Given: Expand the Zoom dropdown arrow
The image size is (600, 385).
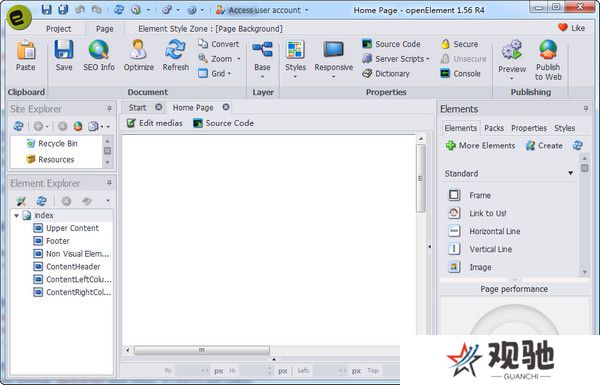Looking at the screenshot, I should (x=239, y=59).
